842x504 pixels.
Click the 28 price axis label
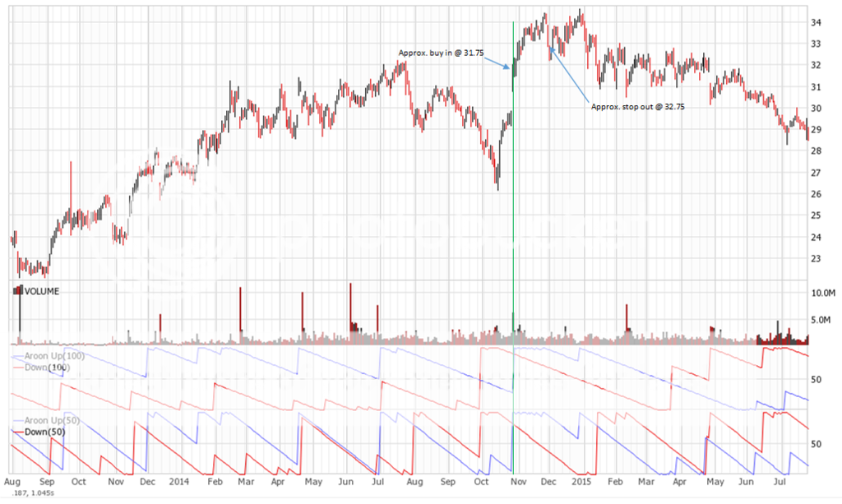(x=817, y=150)
